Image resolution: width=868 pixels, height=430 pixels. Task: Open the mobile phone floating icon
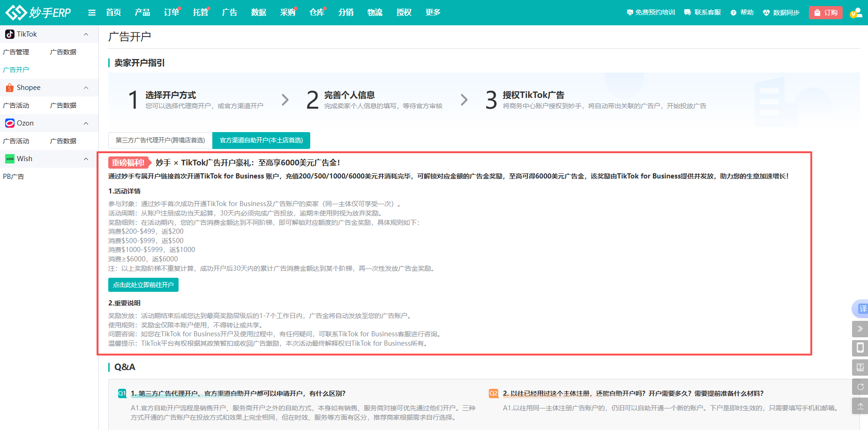861,348
